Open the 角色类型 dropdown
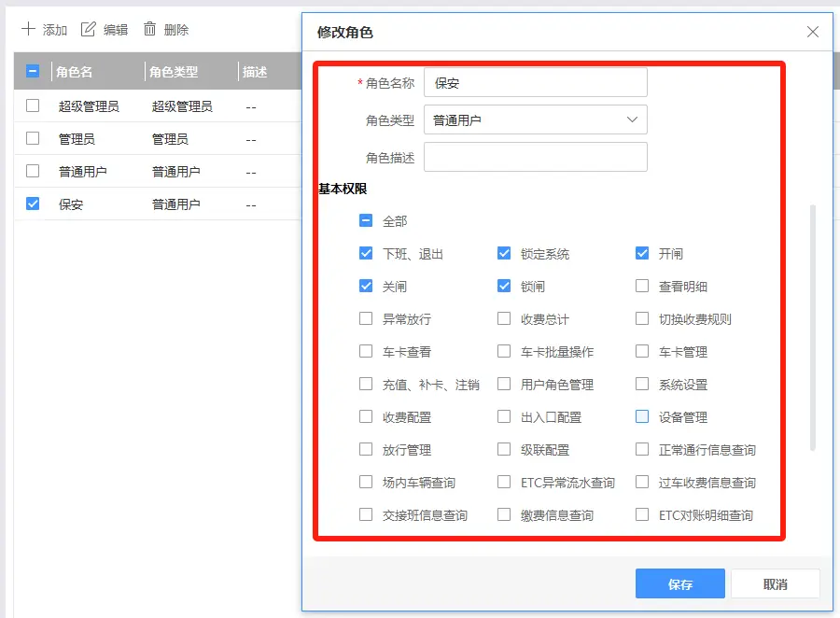The image size is (840, 618). coord(535,119)
